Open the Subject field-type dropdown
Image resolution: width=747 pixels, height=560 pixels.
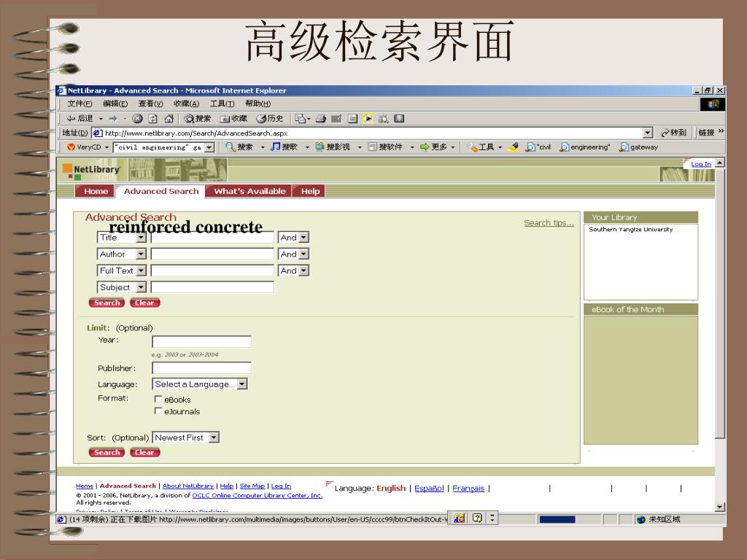tap(141, 287)
